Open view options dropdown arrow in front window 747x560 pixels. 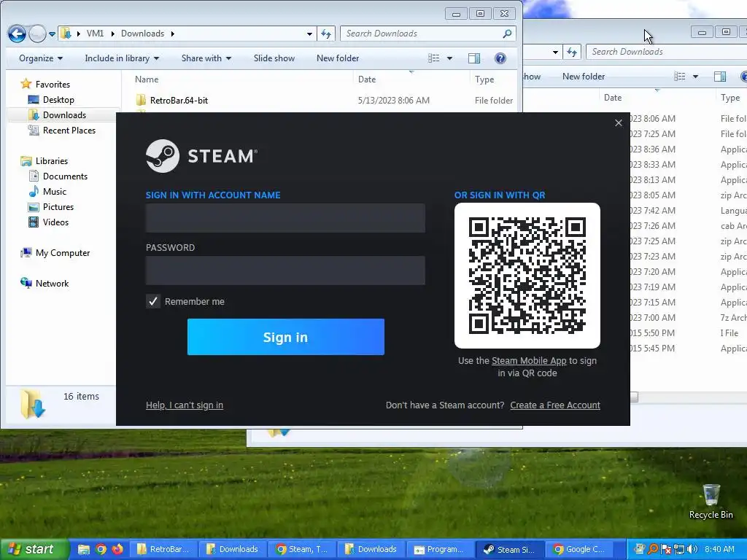(x=449, y=58)
